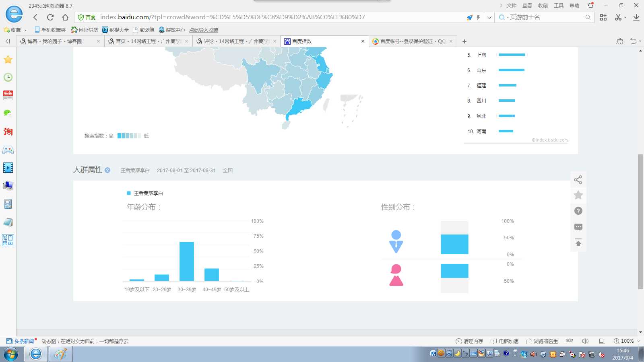Open the scissors screenshot tool
The image size is (644, 362).
pyautogui.click(x=618, y=17)
